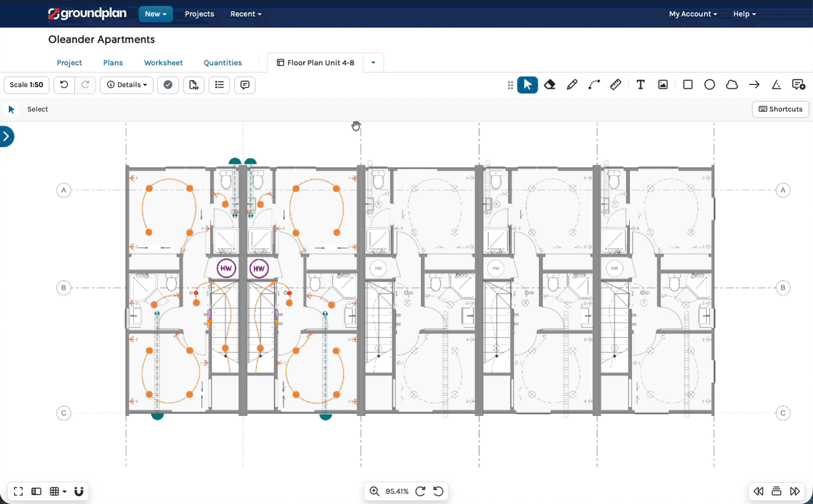The image size is (813, 504).
Task: Switch to the Worksheet tab
Action: click(163, 63)
